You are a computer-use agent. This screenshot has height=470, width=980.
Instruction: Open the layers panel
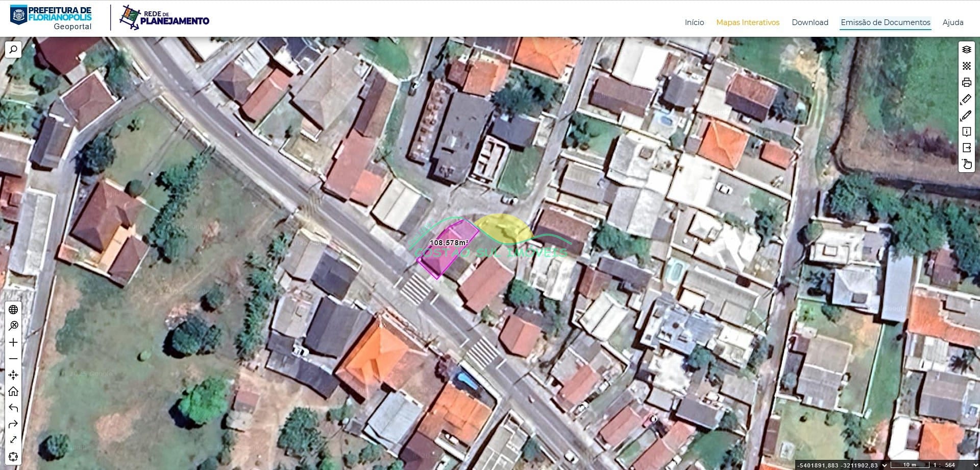click(966, 50)
